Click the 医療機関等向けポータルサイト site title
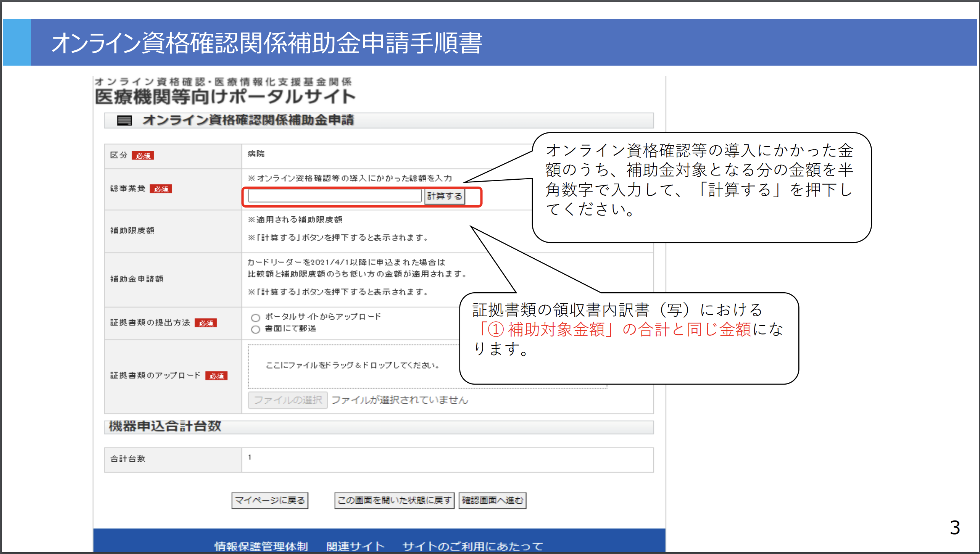Screen dimensions: 980x554 (x=225, y=96)
